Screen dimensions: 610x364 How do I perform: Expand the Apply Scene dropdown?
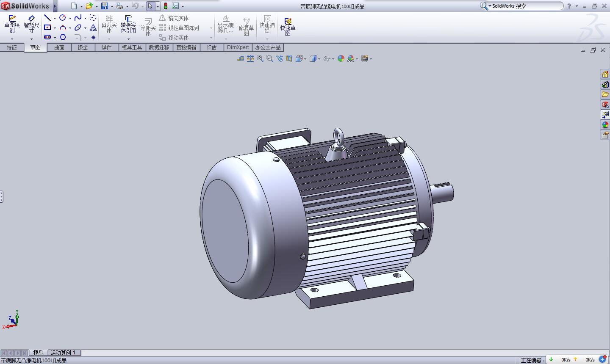(357, 59)
